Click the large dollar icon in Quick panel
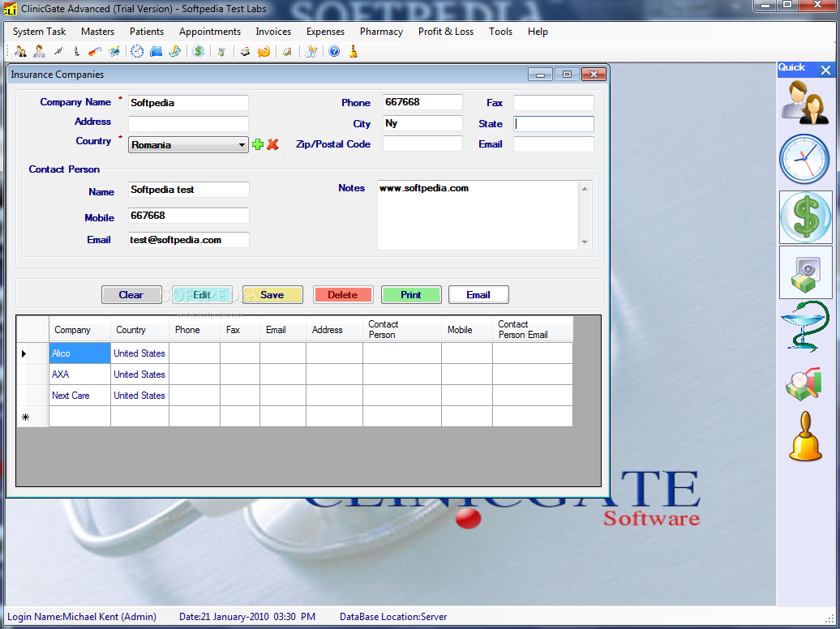Viewport: 840px width, 629px height. [x=805, y=217]
